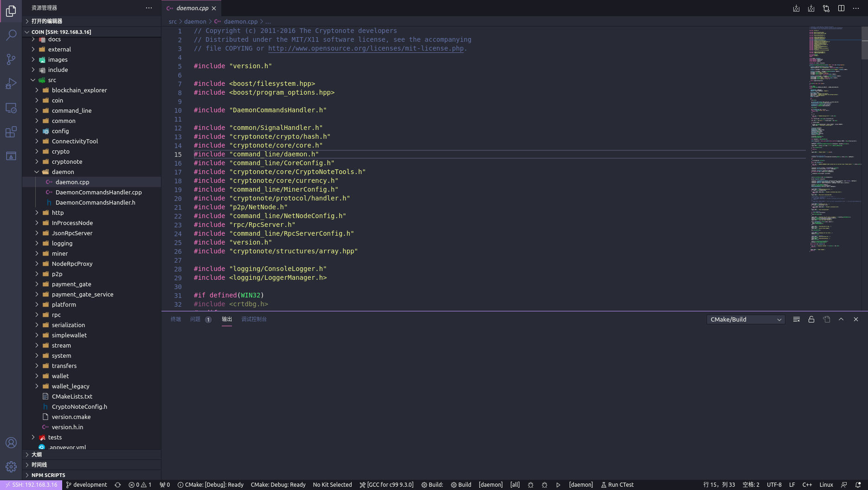Split the editor into two columns
The width and height of the screenshot is (868, 490).
[841, 8]
